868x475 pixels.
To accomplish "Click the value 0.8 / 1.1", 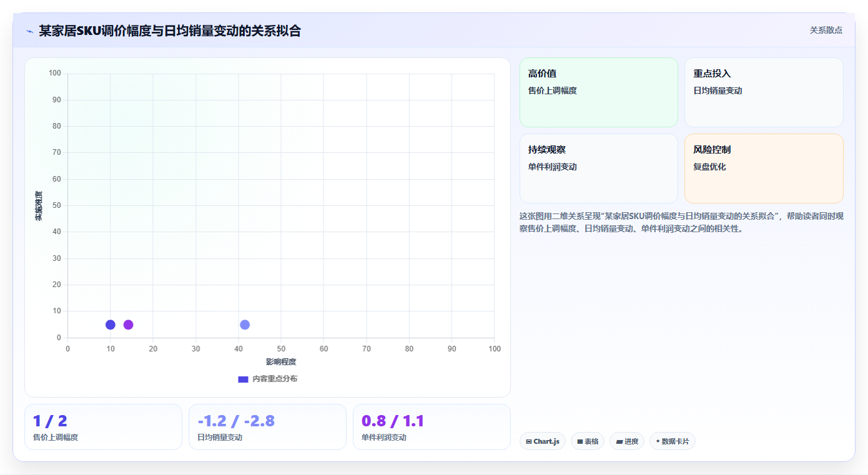I will 393,421.
